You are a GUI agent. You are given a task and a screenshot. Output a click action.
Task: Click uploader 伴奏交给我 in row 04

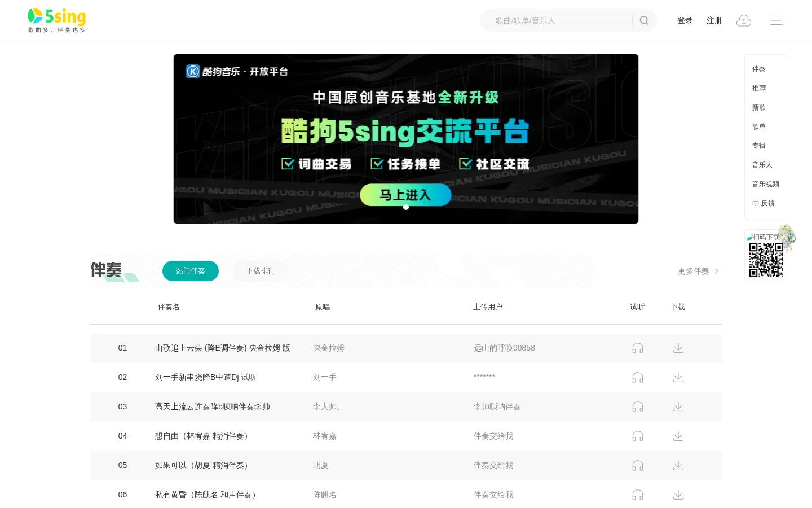pos(493,436)
